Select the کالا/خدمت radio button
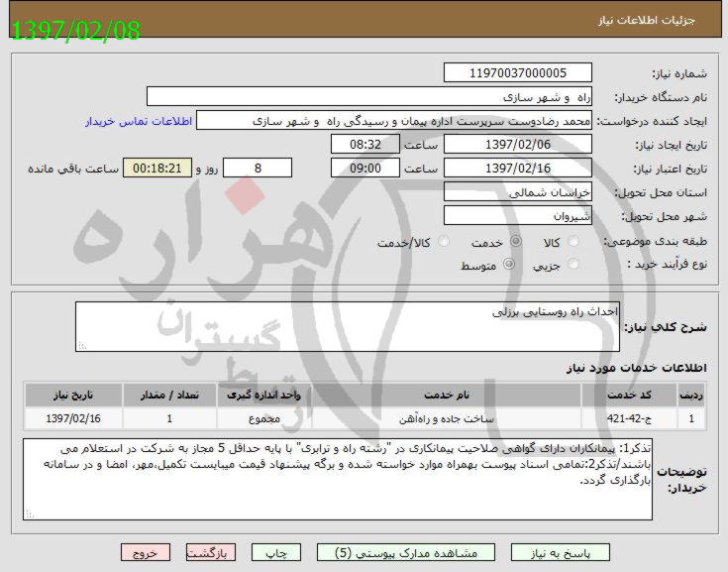This screenshot has width=728, height=572. tap(444, 241)
